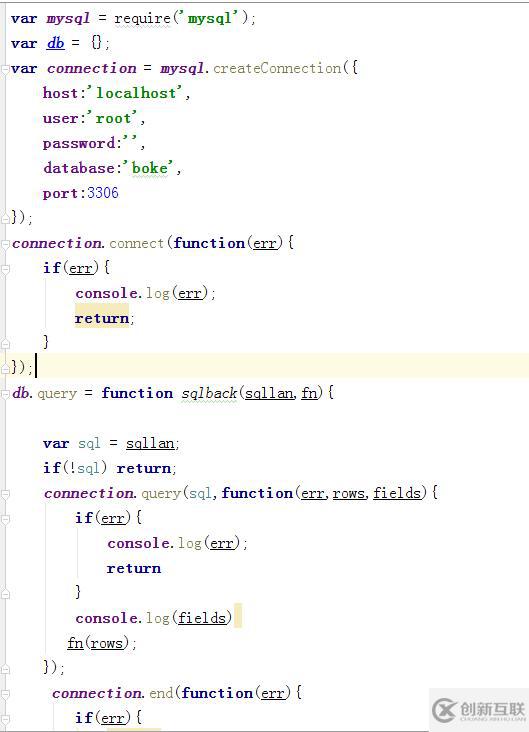Click the sqllan parameter in sqlback's signature
Viewport: 529px width, 732px height.
tap(269, 394)
